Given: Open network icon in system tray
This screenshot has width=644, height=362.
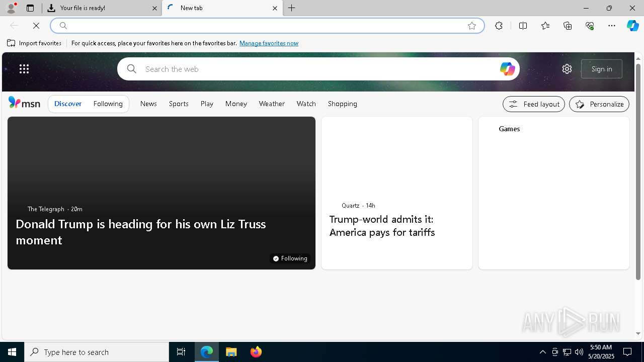Looking at the screenshot, I should (x=567, y=352).
